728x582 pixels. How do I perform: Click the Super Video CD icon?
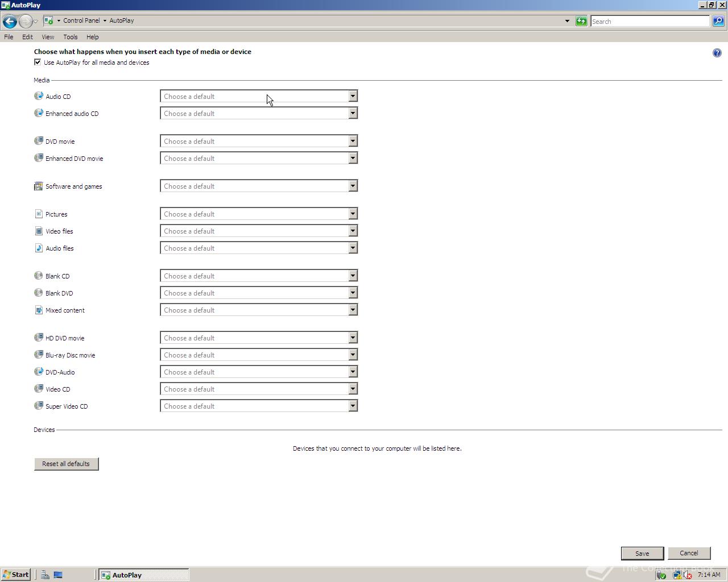coord(39,406)
